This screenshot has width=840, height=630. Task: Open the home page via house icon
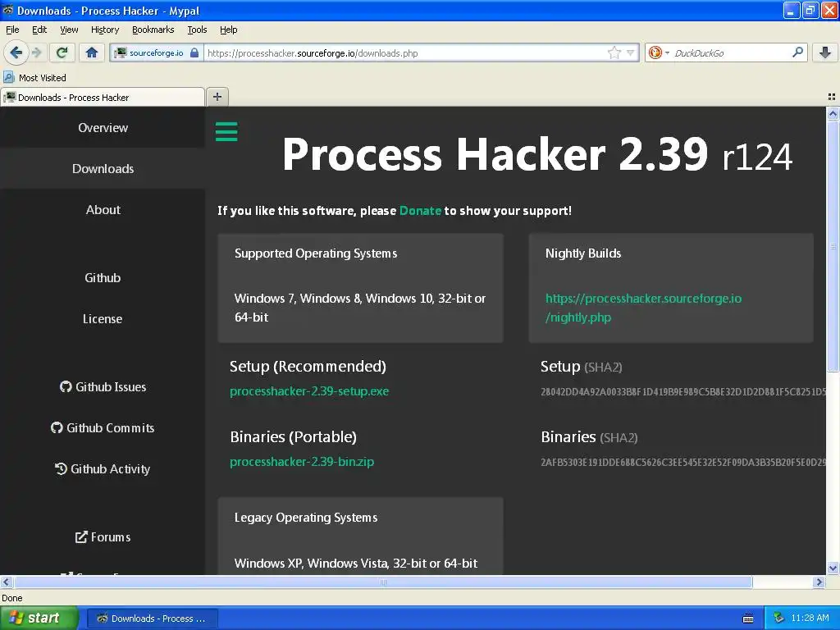coord(92,52)
